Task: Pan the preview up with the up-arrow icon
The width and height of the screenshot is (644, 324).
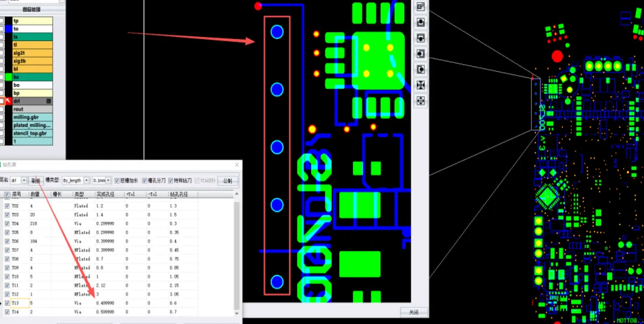Action: [420, 22]
